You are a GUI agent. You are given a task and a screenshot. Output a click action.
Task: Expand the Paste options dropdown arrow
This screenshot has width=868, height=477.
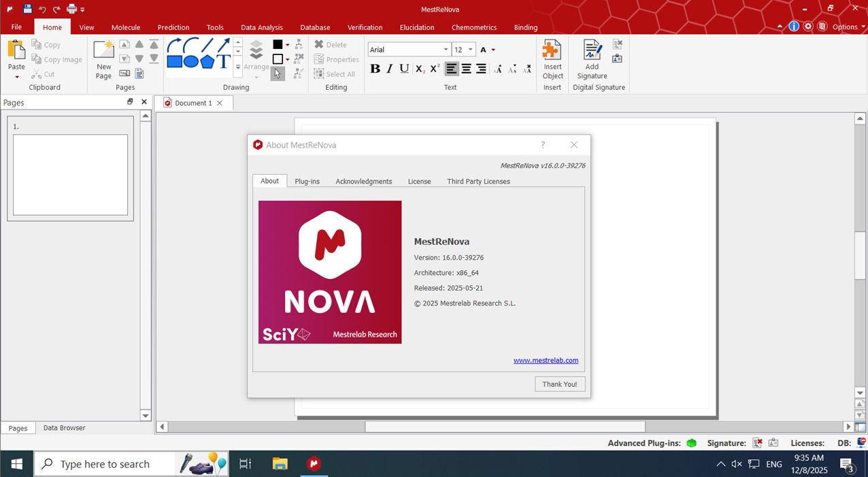(x=16, y=77)
